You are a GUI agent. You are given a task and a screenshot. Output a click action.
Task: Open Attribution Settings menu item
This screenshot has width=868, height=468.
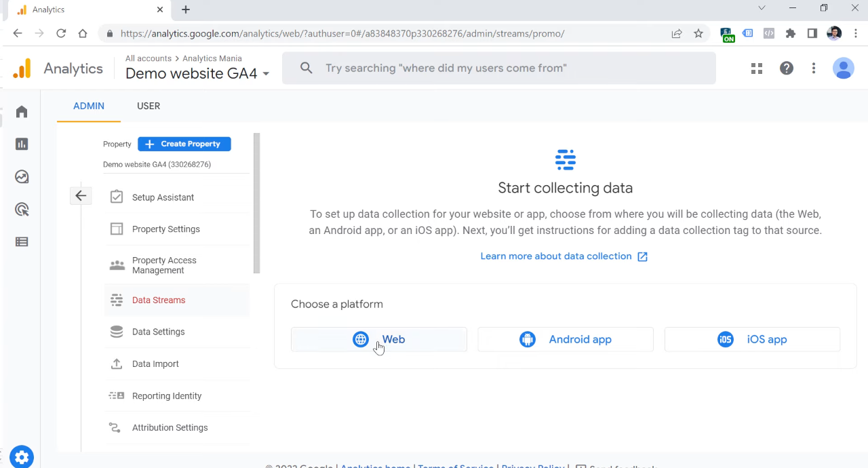click(x=177, y=428)
